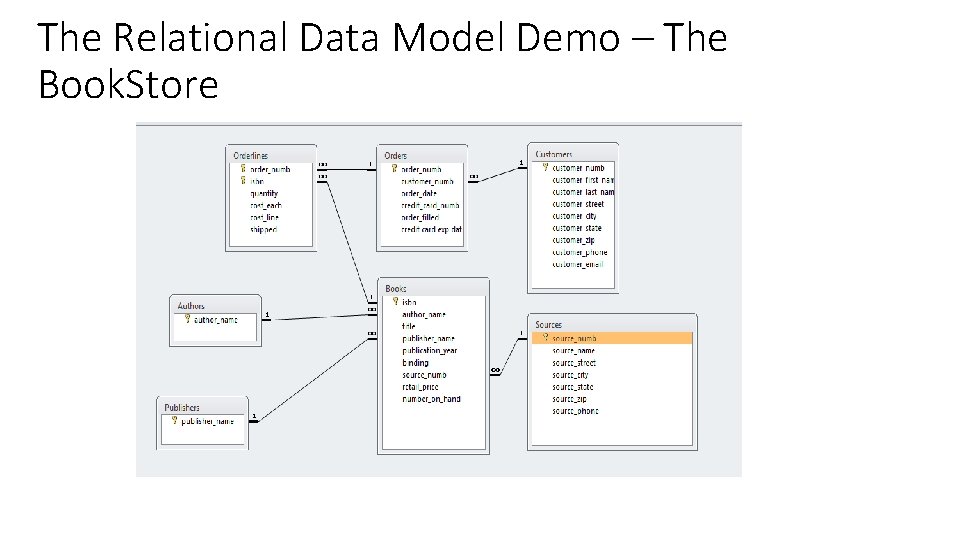Image resolution: width=960 pixels, height=540 pixels.
Task: Select the customer_state field
Action: pos(577,228)
